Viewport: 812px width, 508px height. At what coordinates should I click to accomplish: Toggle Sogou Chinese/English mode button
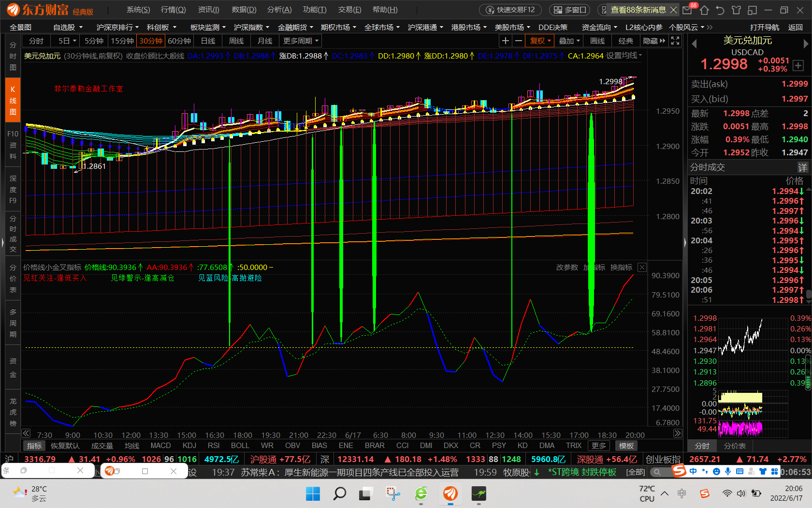tap(693, 471)
